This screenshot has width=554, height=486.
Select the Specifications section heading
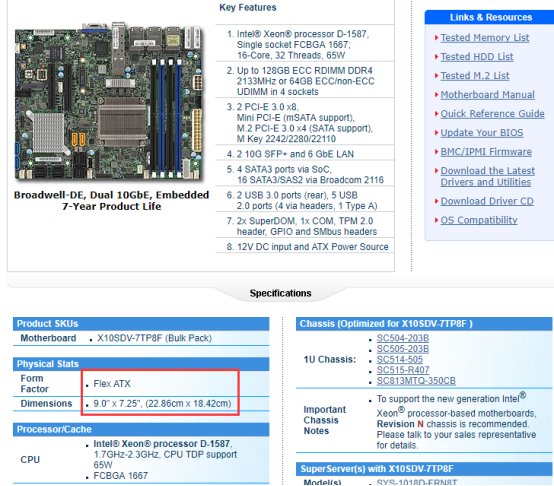[281, 294]
